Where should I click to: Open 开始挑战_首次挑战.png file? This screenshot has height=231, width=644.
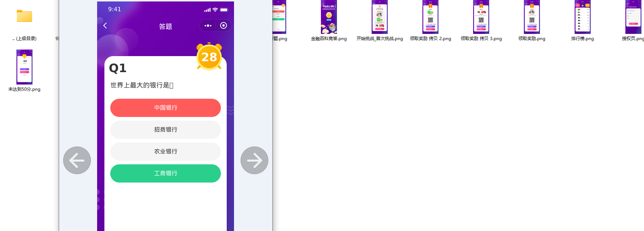pos(380,17)
